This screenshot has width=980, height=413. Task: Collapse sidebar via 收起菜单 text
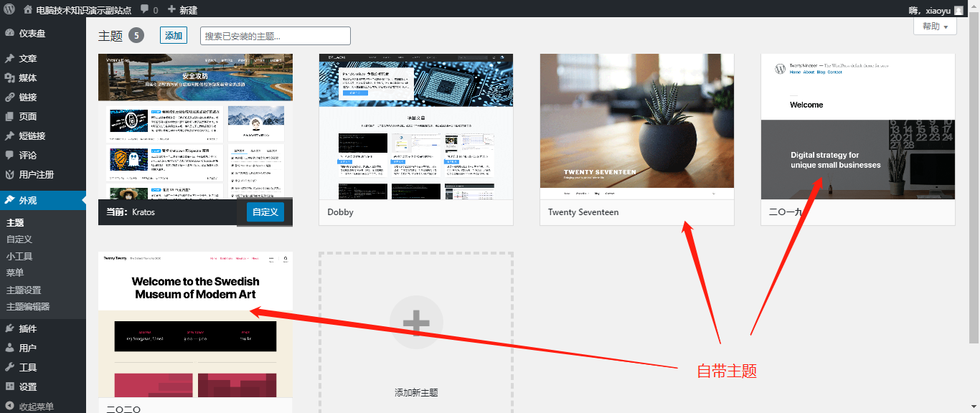(x=37, y=407)
